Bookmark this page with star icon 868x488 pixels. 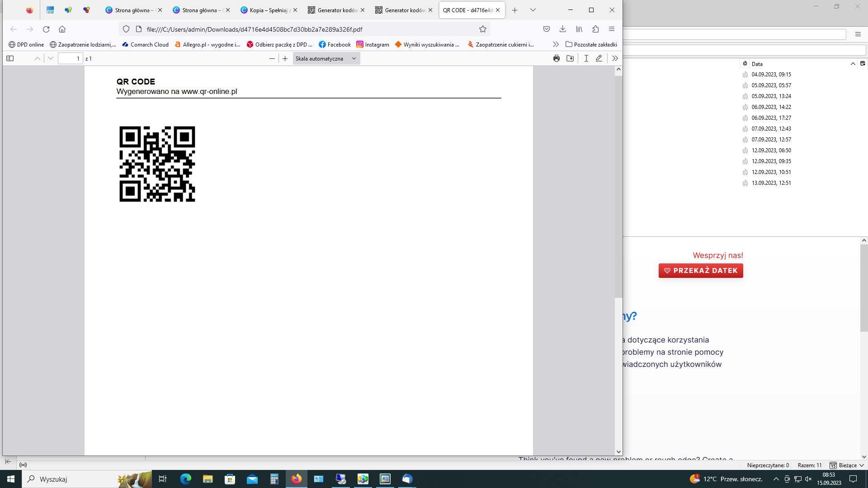point(482,29)
